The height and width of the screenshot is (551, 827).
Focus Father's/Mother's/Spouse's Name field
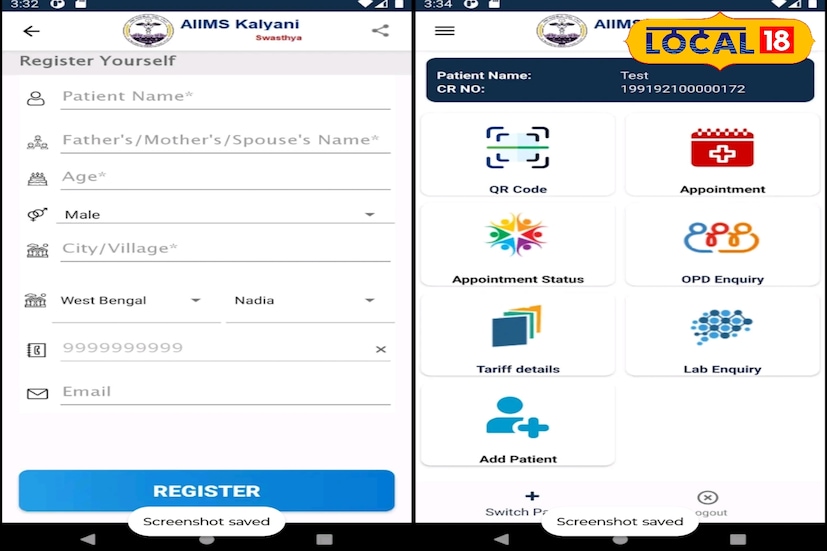pyautogui.click(x=225, y=140)
